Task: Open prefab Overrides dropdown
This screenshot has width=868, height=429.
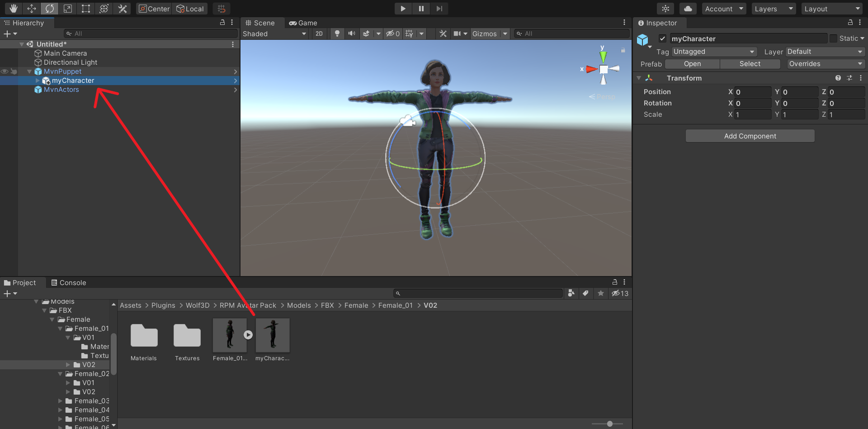Action: pyautogui.click(x=826, y=64)
